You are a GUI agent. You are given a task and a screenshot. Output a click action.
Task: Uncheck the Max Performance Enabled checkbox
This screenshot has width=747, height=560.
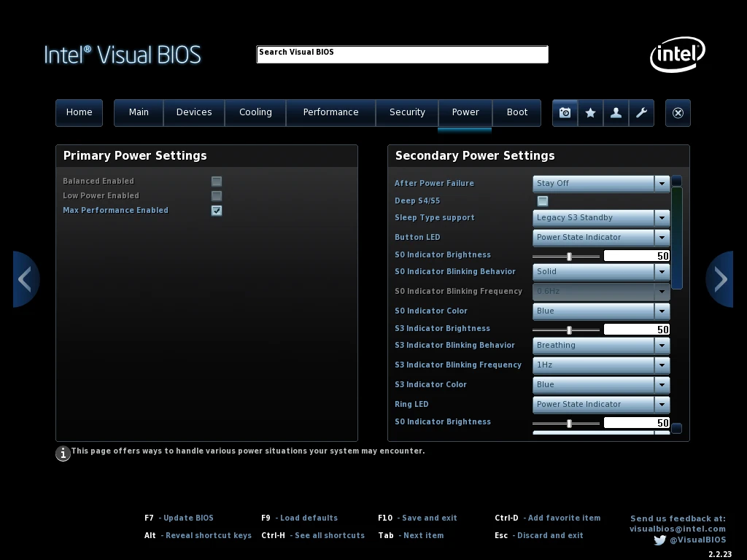(217, 211)
